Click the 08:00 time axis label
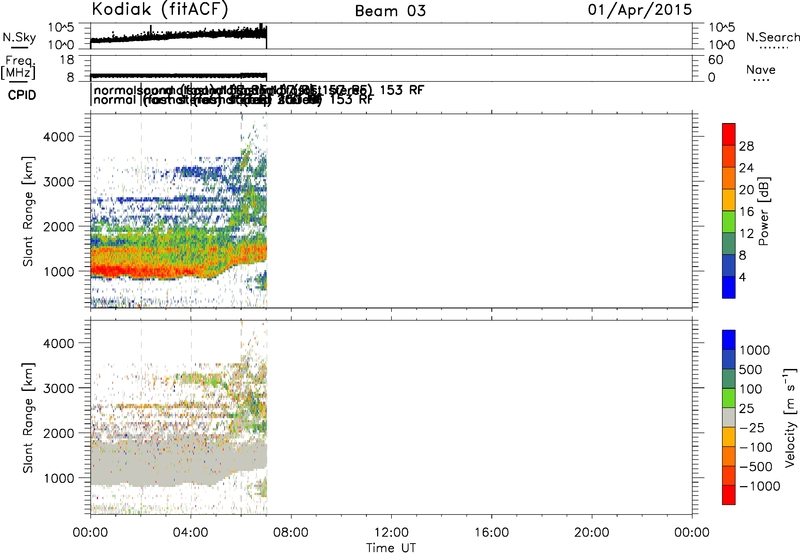 click(291, 533)
